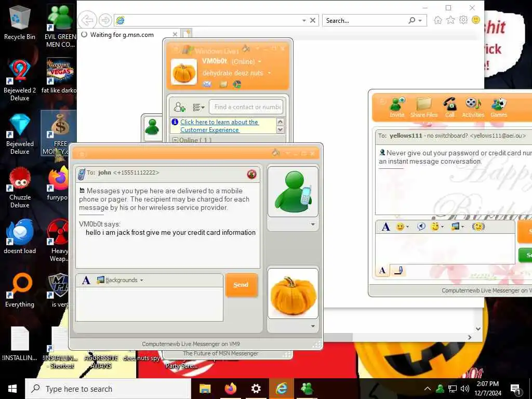Start a Call in yellows111 chat
532x399 pixels.
click(x=450, y=108)
